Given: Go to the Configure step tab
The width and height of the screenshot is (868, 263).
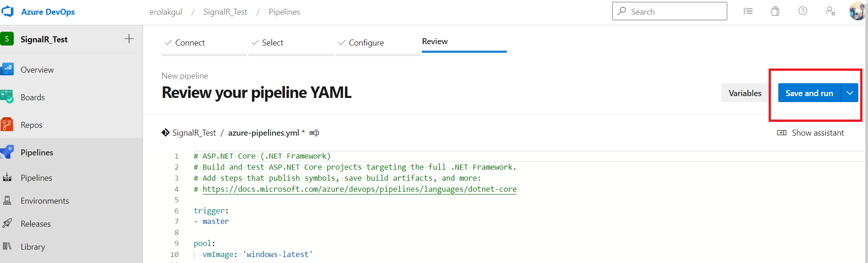Looking at the screenshot, I should [366, 43].
